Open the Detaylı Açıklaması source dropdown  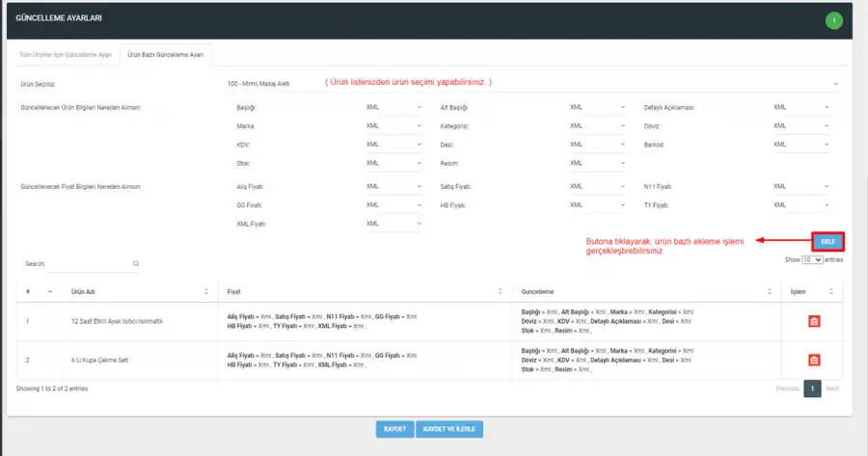(x=800, y=107)
